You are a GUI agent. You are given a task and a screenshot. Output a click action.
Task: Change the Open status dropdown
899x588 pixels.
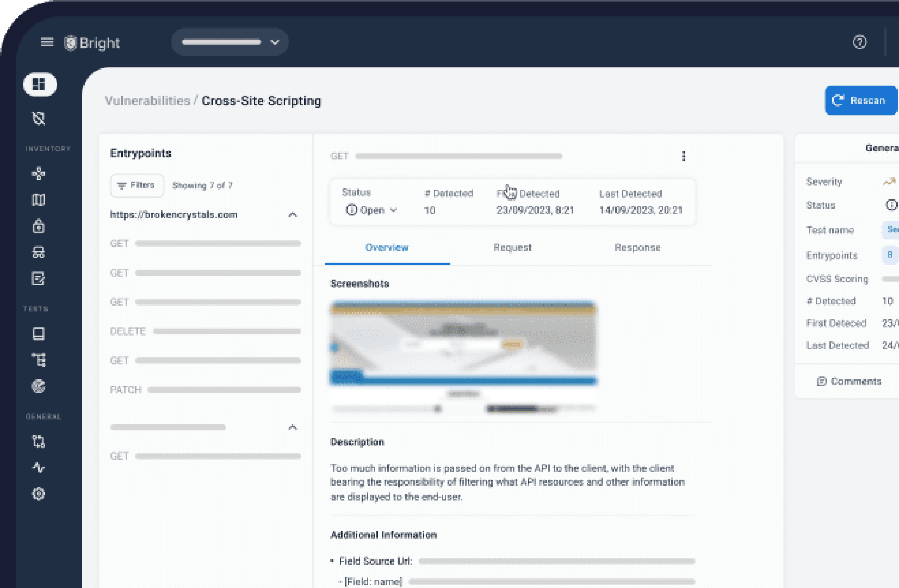click(371, 210)
